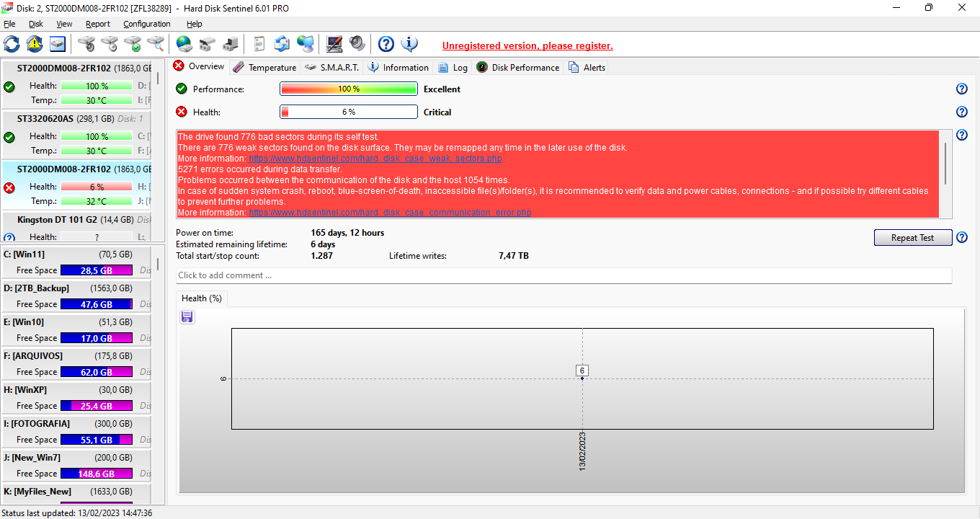Open the Disk menu
Image resolution: width=980 pixels, height=519 pixels.
[x=36, y=24]
